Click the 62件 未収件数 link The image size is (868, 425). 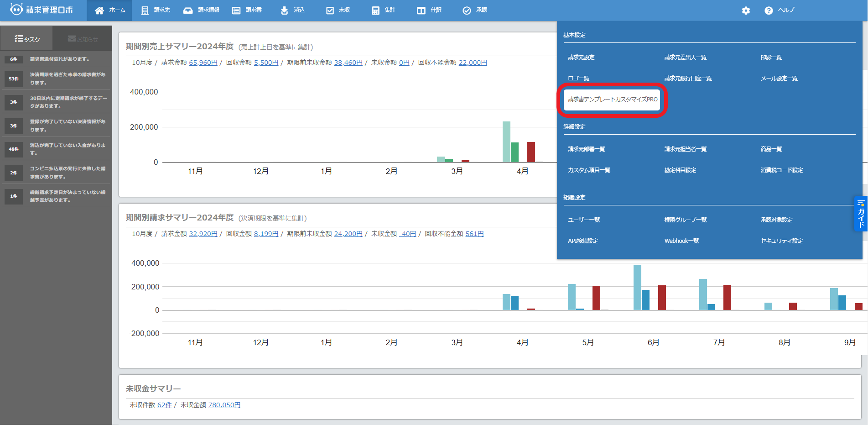pyautogui.click(x=164, y=405)
